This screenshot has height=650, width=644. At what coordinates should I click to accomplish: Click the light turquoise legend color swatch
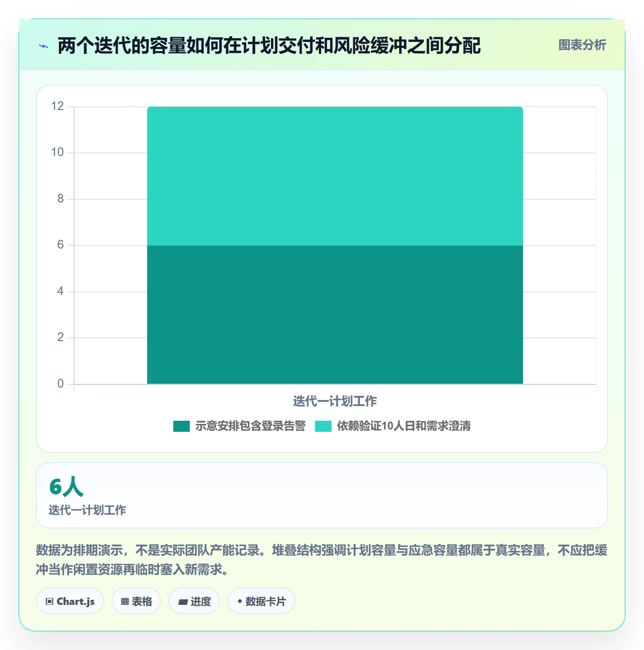click(x=323, y=426)
